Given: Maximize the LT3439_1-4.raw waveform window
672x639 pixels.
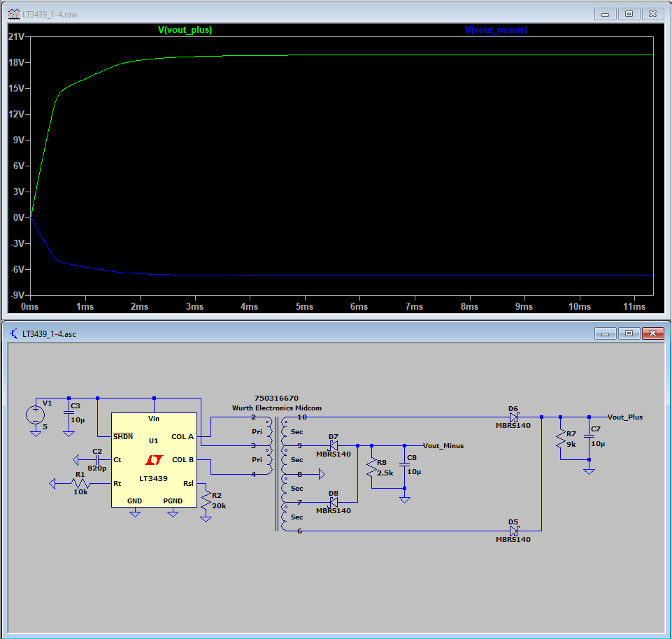Looking at the screenshot, I should [629, 14].
